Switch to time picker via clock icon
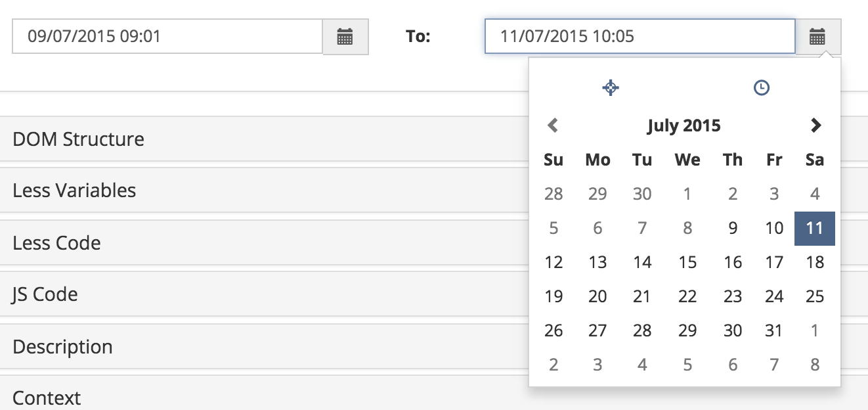The height and width of the screenshot is (410, 868). click(761, 87)
